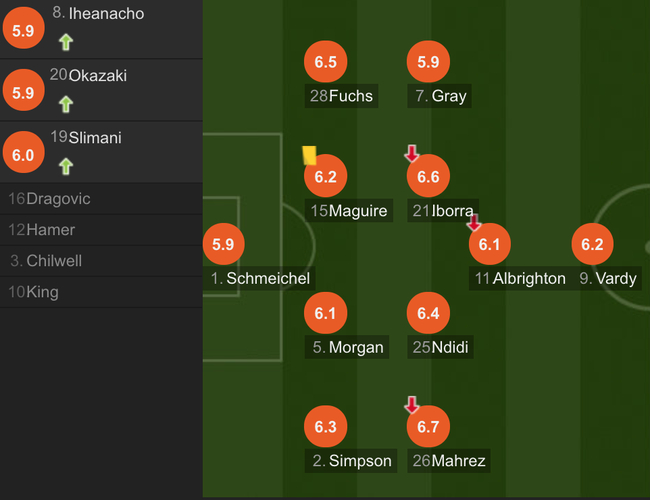Choose Chilwell in the substitutes list
Viewport: 650px width, 500px height.
pyautogui.click(x=46, y=261)
